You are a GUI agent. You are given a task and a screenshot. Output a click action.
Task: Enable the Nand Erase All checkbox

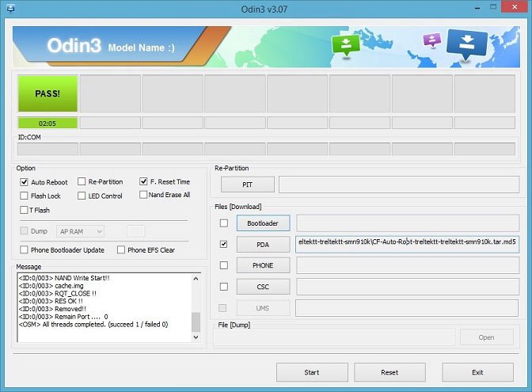(x=143, y=195)
